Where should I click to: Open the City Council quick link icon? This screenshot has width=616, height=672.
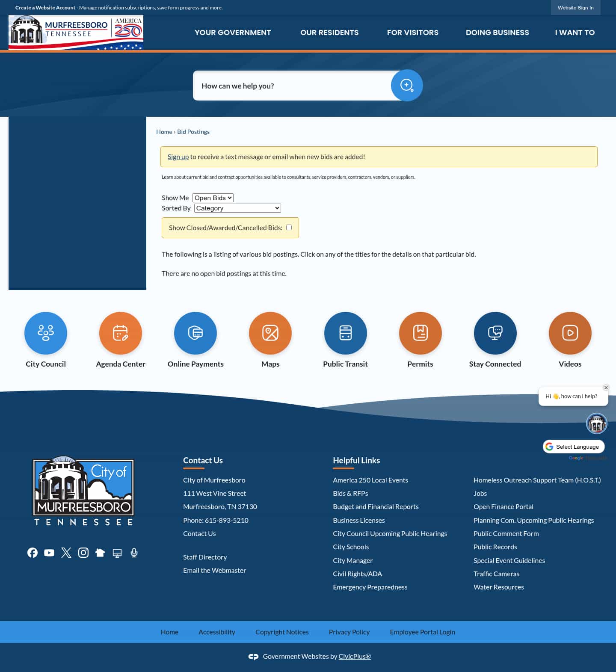tap(46, 333)
